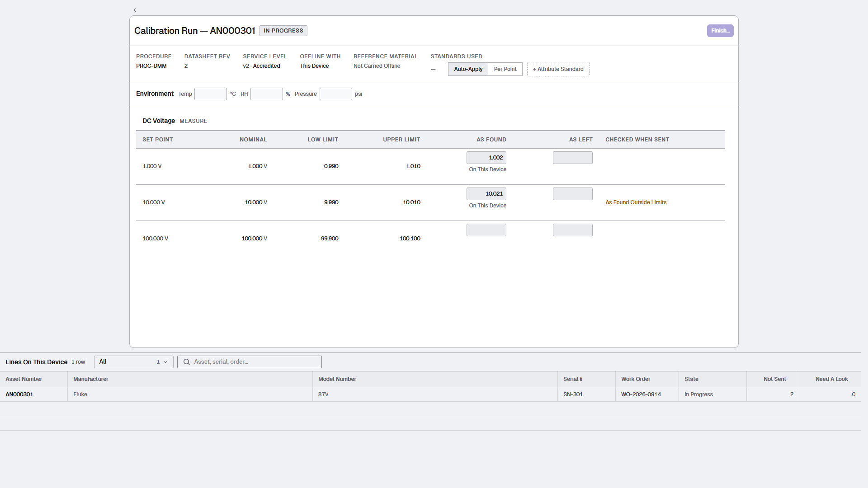Click the DC Voltage section heading
This screenshot has height=488, width=868.
tap(159, 121)
